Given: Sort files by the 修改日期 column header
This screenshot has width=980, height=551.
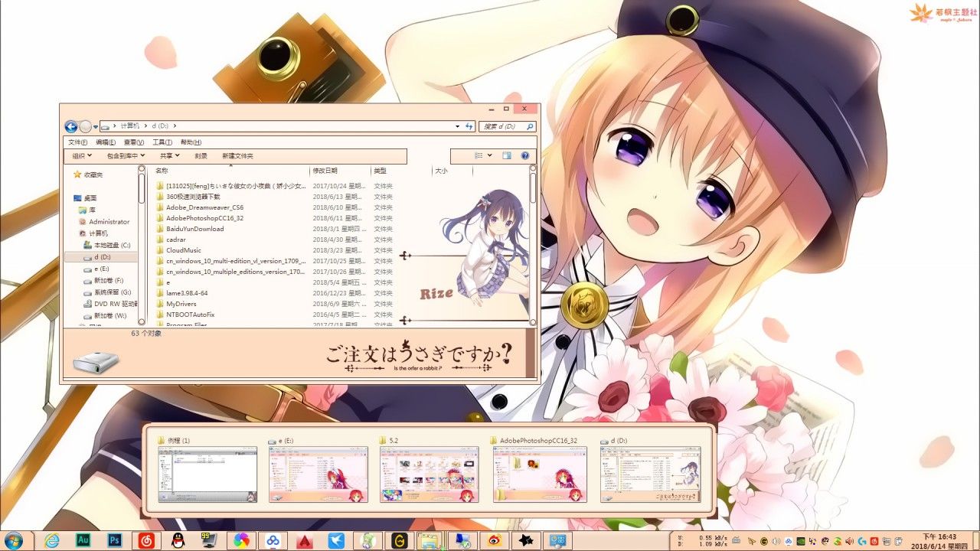Looking at the screenshot, I should 340,171.
